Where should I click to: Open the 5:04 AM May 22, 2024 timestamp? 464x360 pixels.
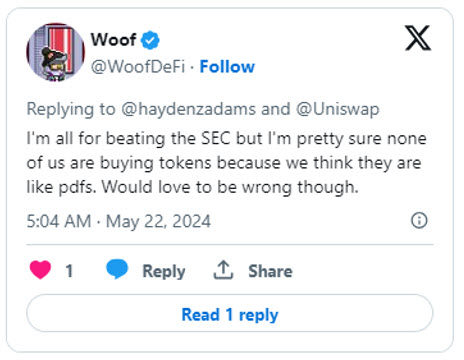coord(119,221)
